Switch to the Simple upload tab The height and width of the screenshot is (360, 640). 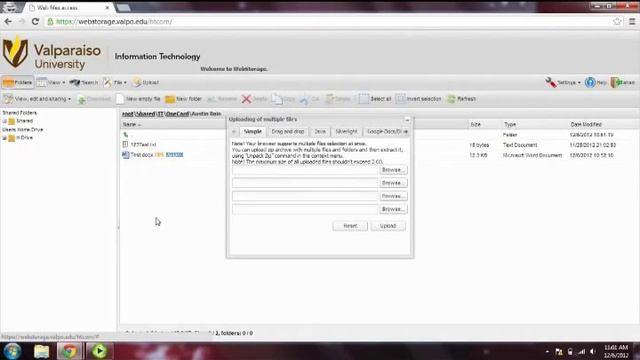point(253,131)
